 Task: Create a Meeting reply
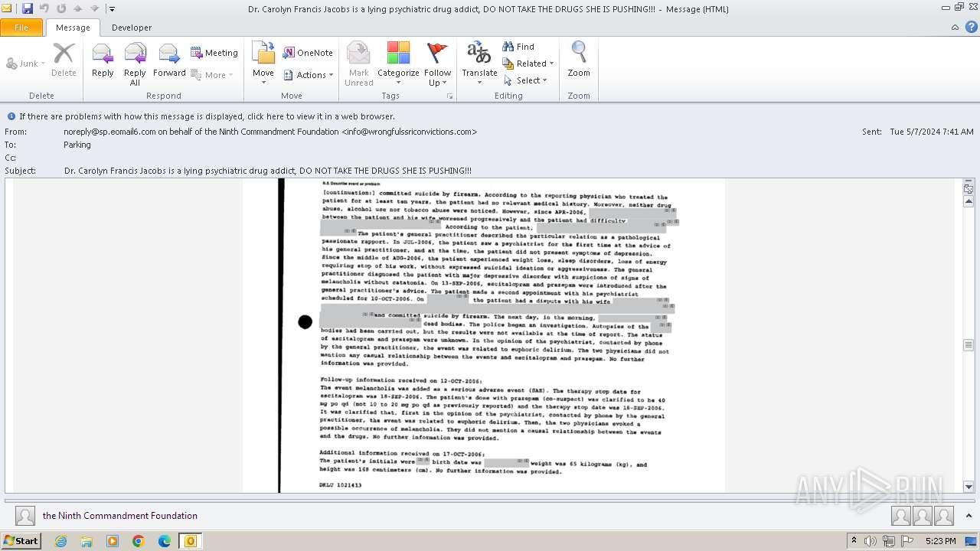click(x=214, y=53)
